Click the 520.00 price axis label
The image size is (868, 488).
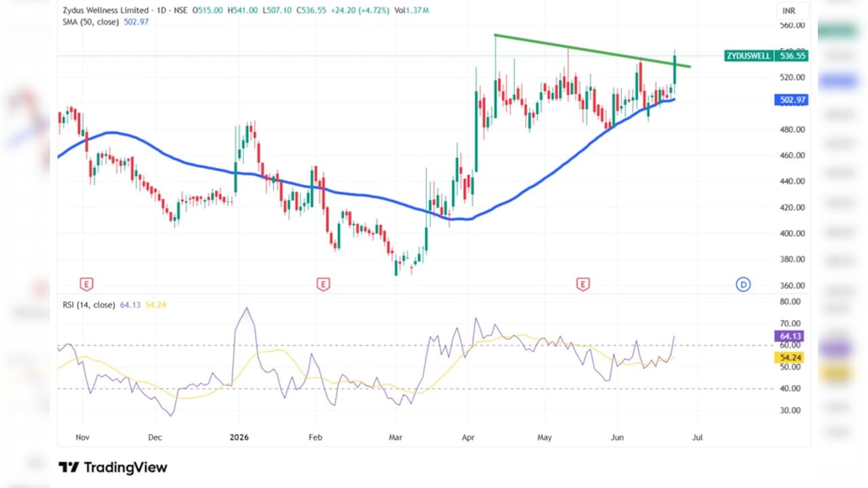[792, 78]
